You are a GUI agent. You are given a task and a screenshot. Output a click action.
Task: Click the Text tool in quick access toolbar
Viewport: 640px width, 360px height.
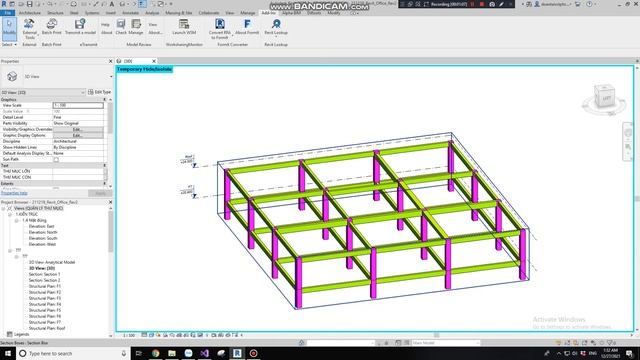[111, 4]
